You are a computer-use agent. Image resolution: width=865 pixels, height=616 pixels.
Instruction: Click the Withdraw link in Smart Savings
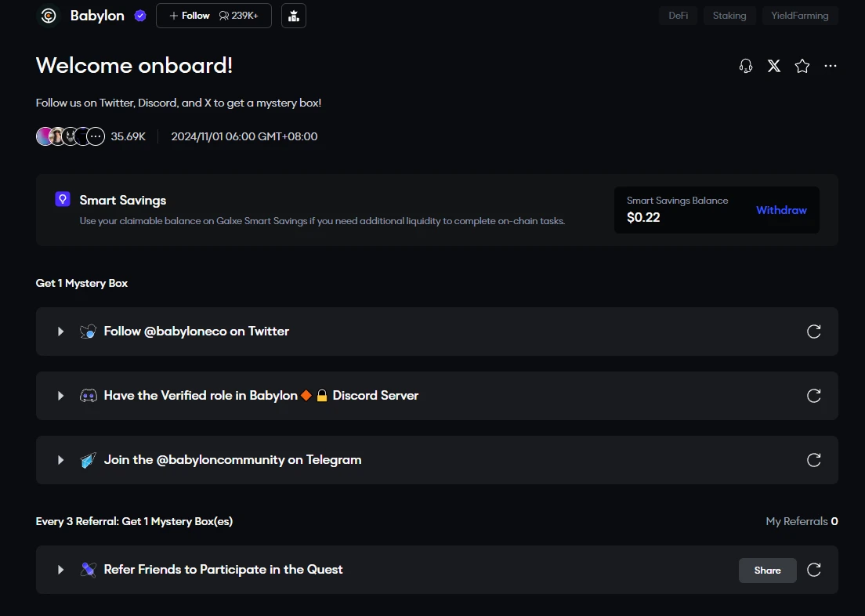pos(781,210)
